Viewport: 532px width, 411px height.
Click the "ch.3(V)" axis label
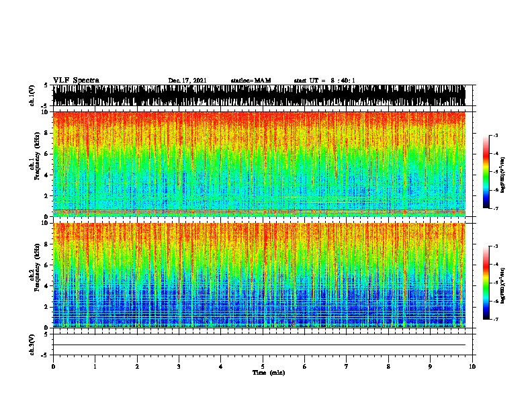point(32,345)
